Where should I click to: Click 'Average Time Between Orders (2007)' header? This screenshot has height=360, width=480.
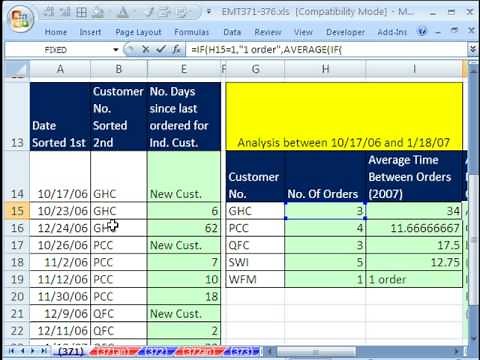(x=414, y=177)
